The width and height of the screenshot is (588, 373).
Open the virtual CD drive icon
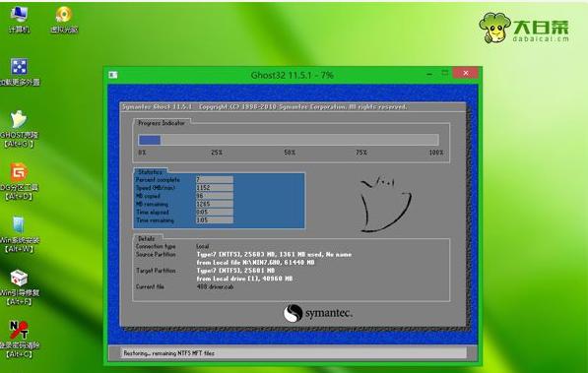[64, 20]
